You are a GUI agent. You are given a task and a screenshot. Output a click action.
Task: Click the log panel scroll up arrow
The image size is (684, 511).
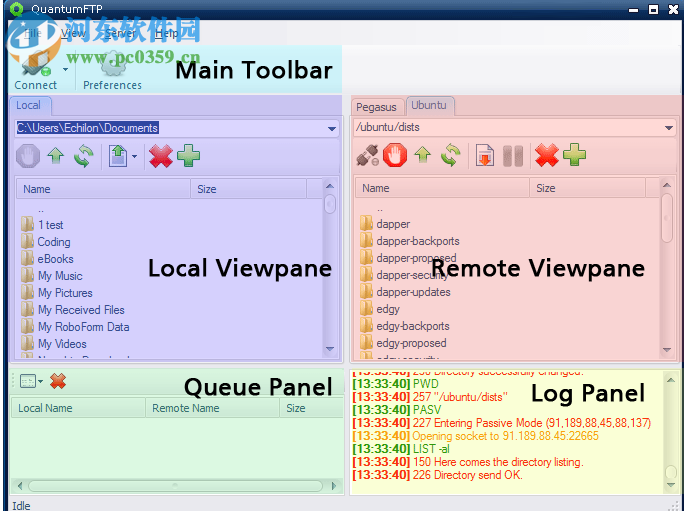pyautogui.click(x=670, y=380)
